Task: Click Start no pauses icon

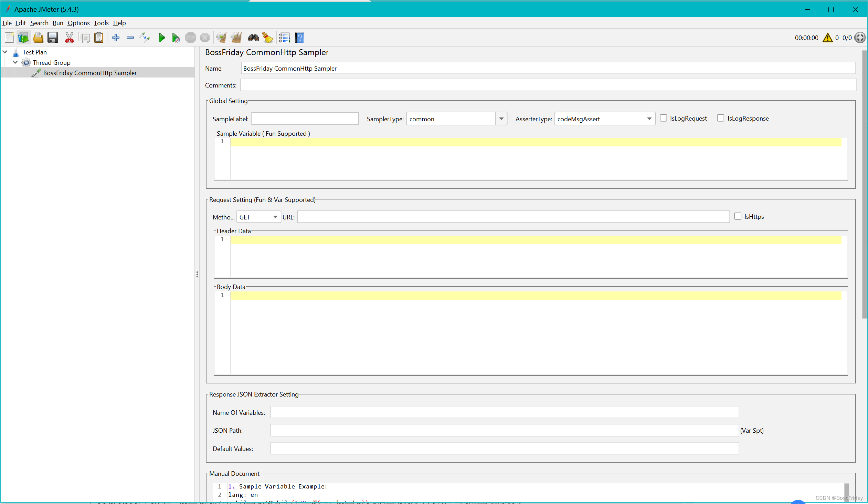Action: (x=176, y=38)
